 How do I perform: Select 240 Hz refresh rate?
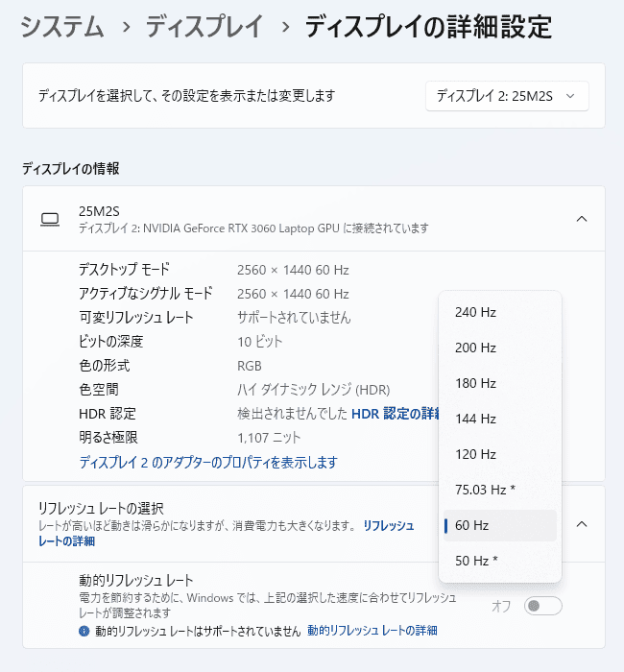tap(499, 312)
